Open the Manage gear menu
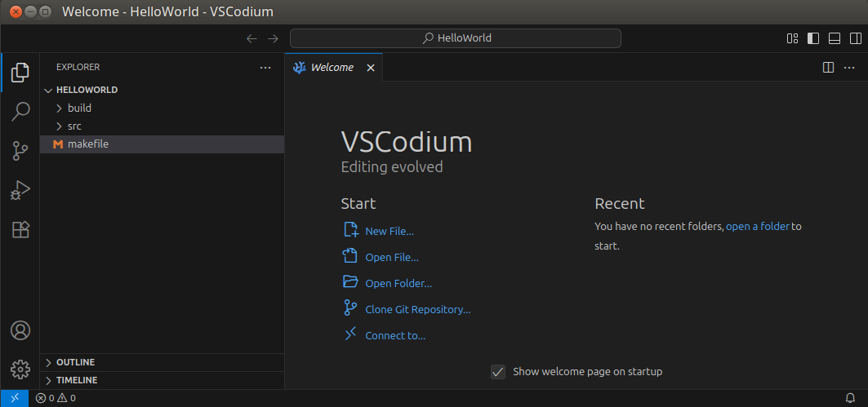This screenshot has width=868, height=407. point(20,369)
